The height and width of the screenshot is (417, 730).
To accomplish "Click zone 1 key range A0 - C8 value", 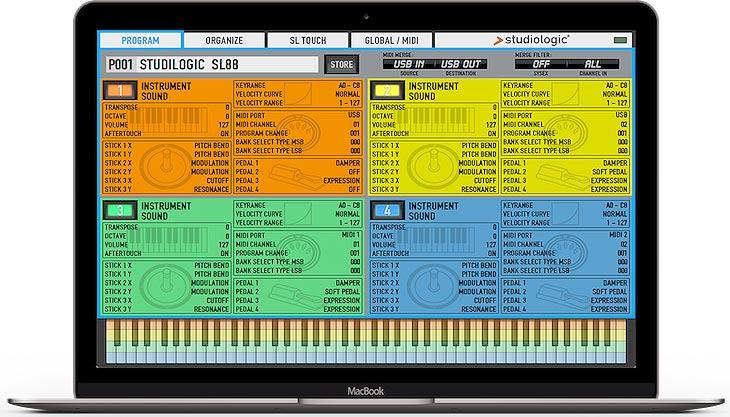I will click(349, 86).
